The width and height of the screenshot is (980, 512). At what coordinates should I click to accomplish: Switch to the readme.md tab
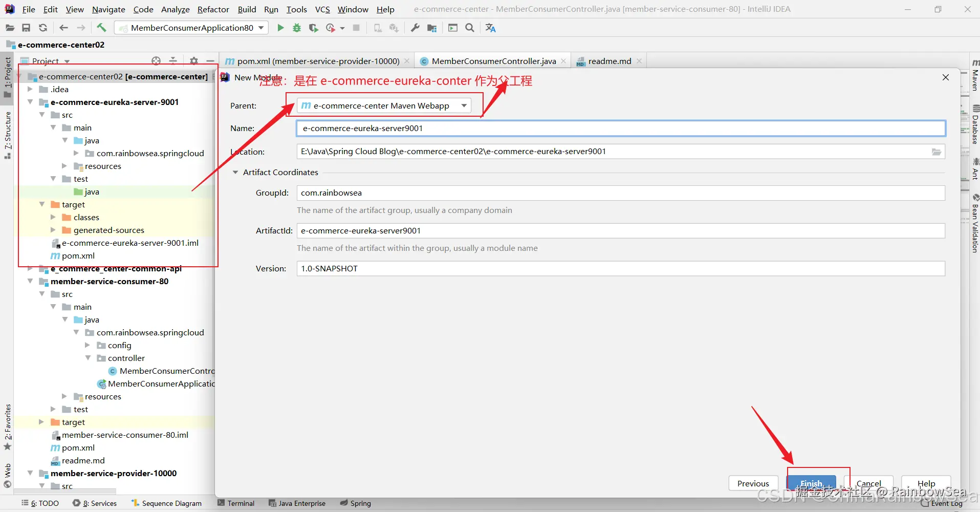point(609,61)
